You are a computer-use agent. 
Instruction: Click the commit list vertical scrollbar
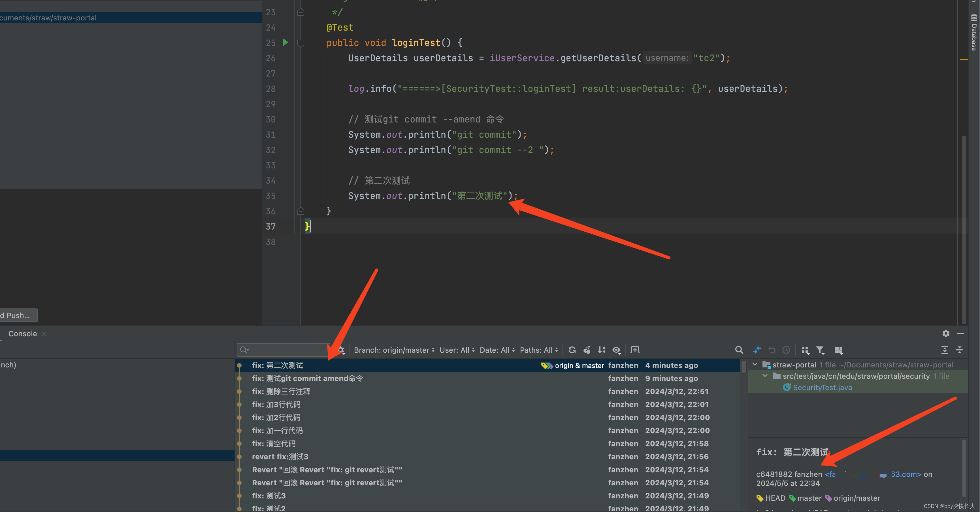click(x=743, y=367)
